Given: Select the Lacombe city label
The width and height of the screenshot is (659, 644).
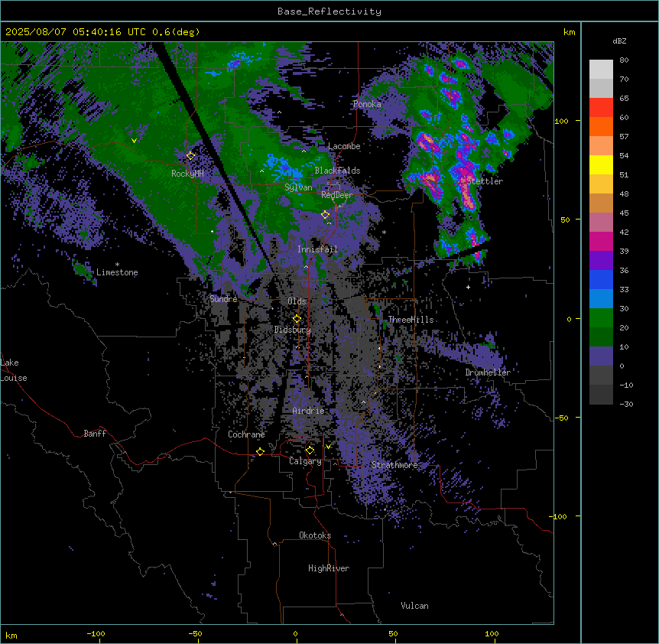Looking at the screenshot, I should click(344, 146).
